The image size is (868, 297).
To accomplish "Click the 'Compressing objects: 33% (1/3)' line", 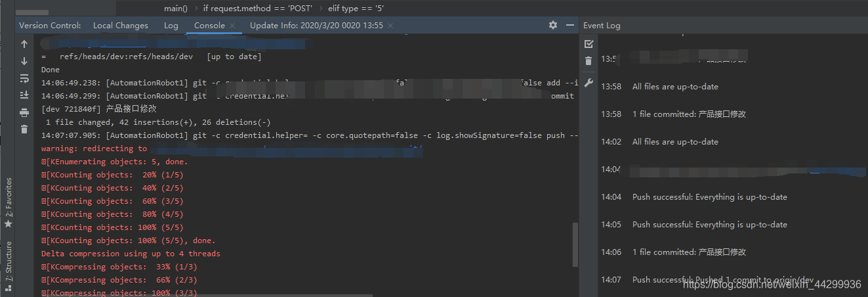I will pyautogui.click(x=119, y=267).
